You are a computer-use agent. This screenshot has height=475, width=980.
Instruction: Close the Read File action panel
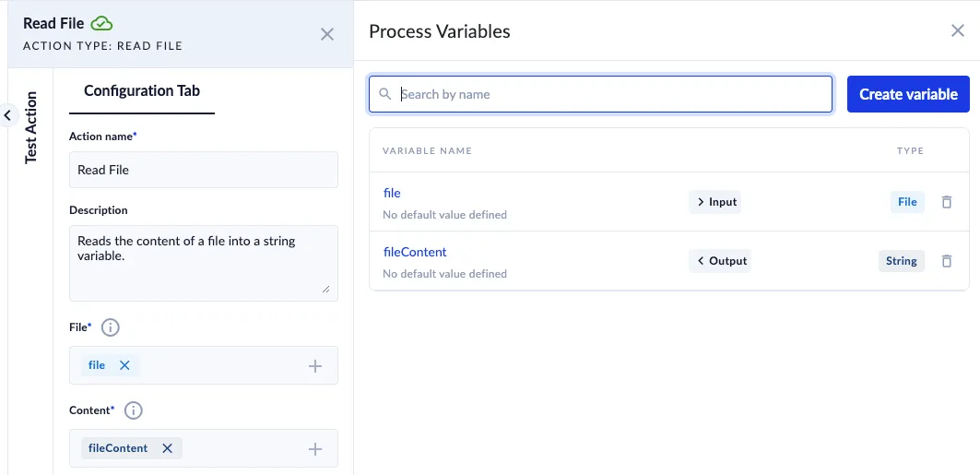point(326,34)
